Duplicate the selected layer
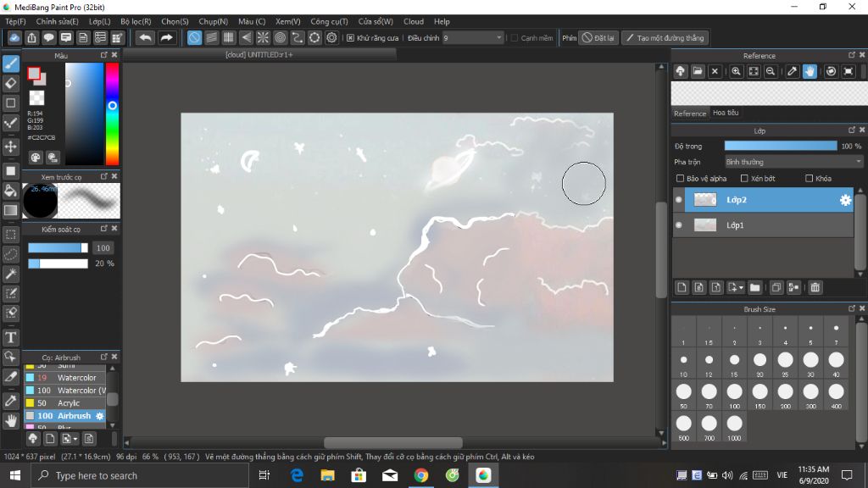This screenshot has height=488, width=868. (x=776, y=287)
